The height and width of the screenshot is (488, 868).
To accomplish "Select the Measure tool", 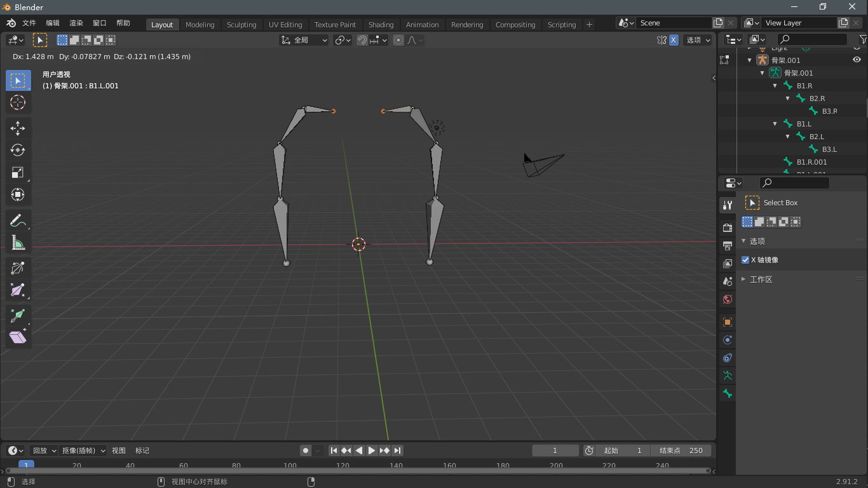I will pyautogui.click(x=18, y=243).
